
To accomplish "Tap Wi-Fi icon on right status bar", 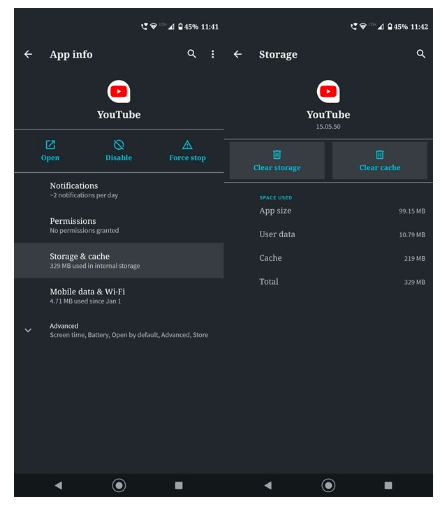I will click(x=363, y=26).
